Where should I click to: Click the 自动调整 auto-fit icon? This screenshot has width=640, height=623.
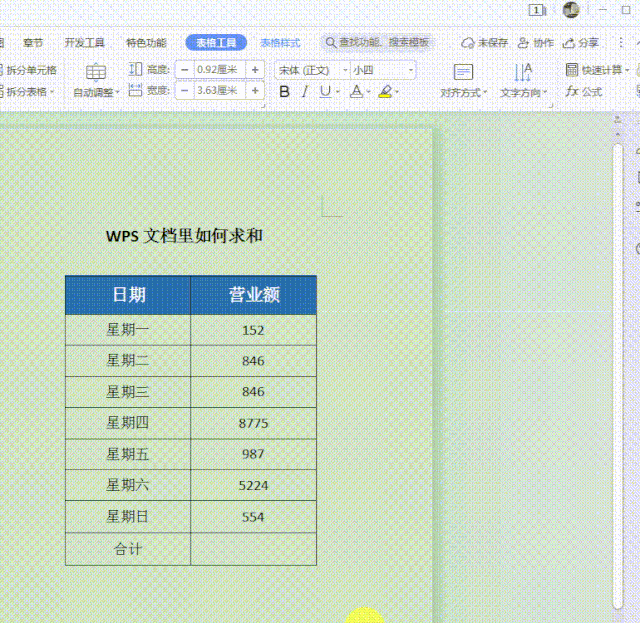click(96, 80)
